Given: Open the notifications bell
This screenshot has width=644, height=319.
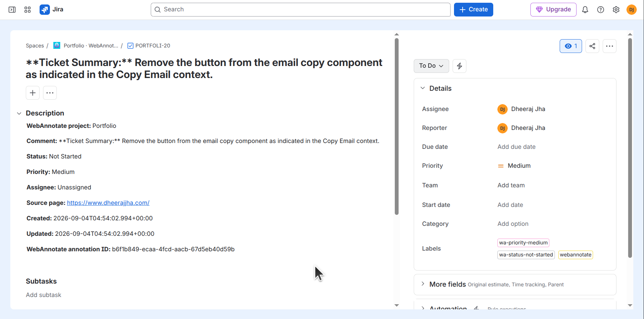Looking at the screenshot, I should point(585,10).
